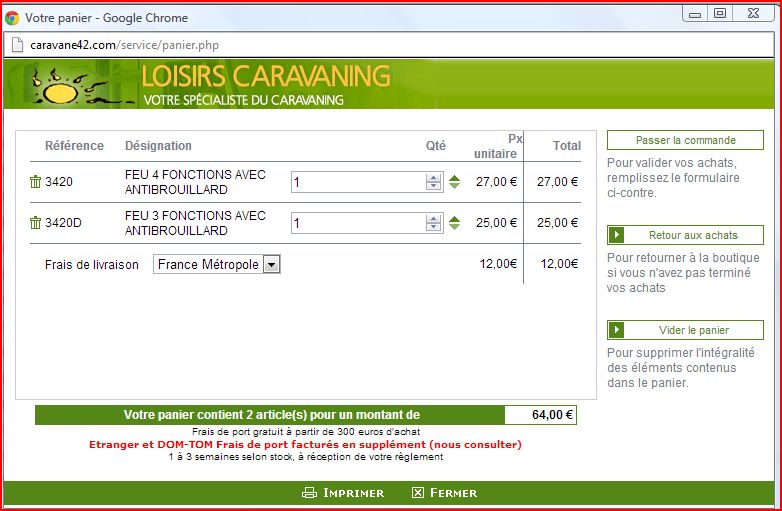Screen dimensions: 782x511
Task: Increase quantity spinner for item 3420
Action: (x=433, y=178)
